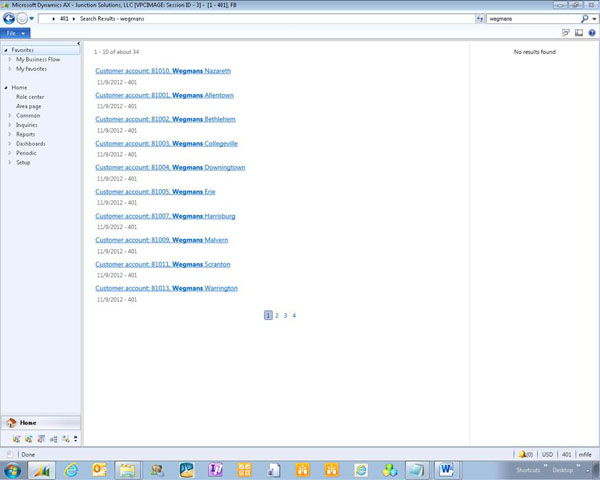
Task: Open Customer account 81003 Wegmans Collegeville
Action: tap(166, 144)
